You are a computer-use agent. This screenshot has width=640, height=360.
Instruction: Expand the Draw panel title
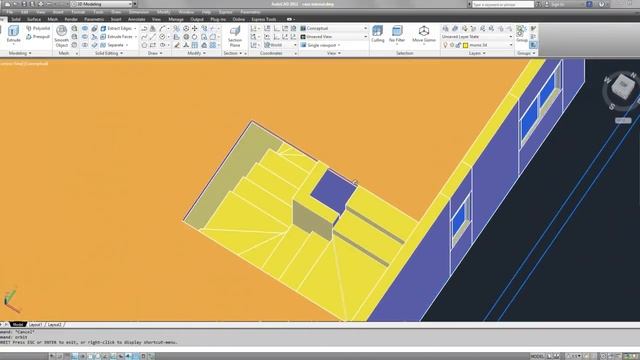click(x=155, y=53)
